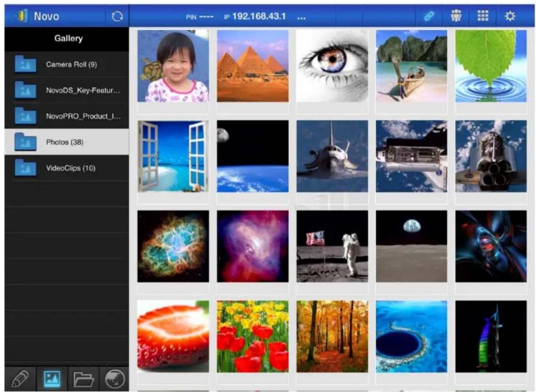Open the close-up eye photo

(332, 66)
